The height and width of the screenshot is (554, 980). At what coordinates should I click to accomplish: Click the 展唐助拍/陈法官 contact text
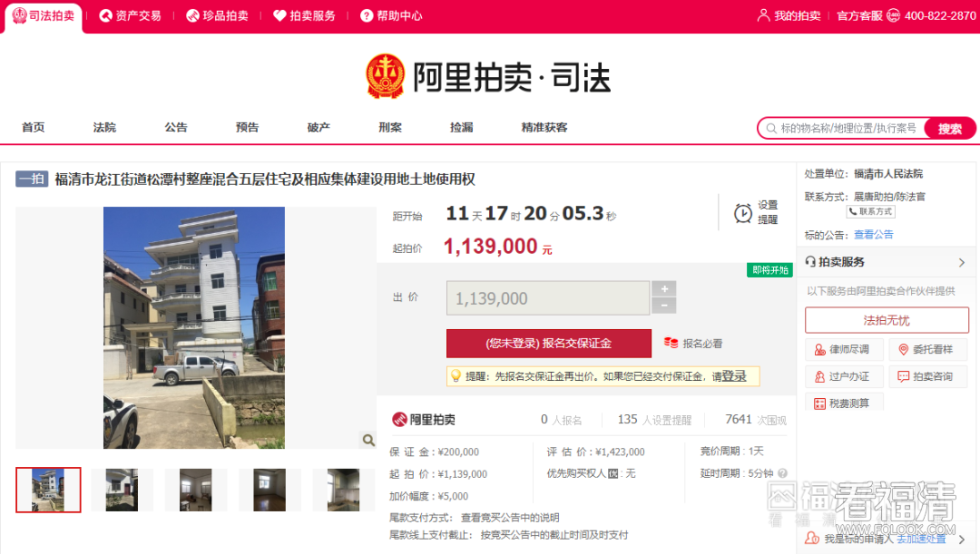889,197
